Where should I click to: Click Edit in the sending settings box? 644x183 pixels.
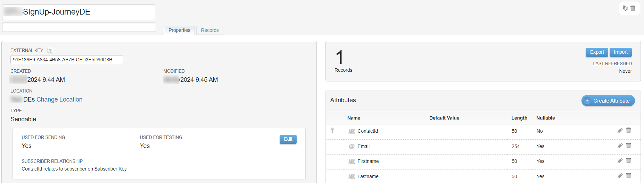pyautogui.click(x=288, y=139)
